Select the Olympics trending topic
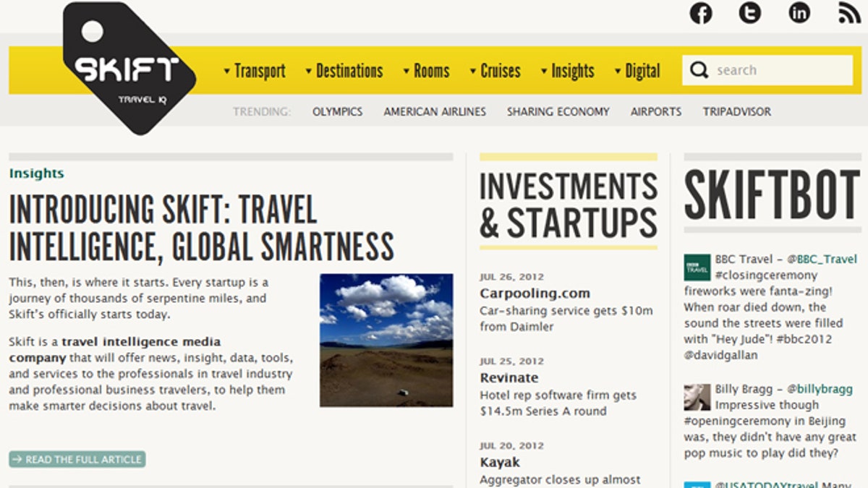Screen dimensions: 868x488 tap(337, 112)
